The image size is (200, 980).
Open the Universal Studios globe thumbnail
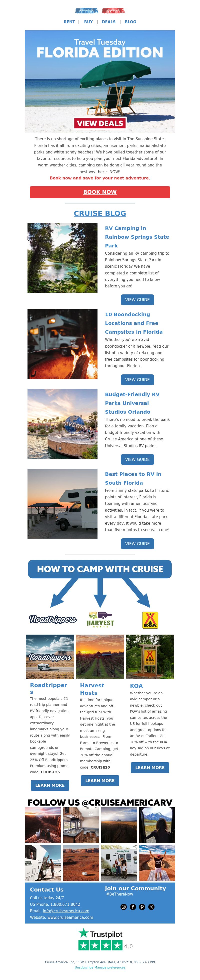pos(62,424)
